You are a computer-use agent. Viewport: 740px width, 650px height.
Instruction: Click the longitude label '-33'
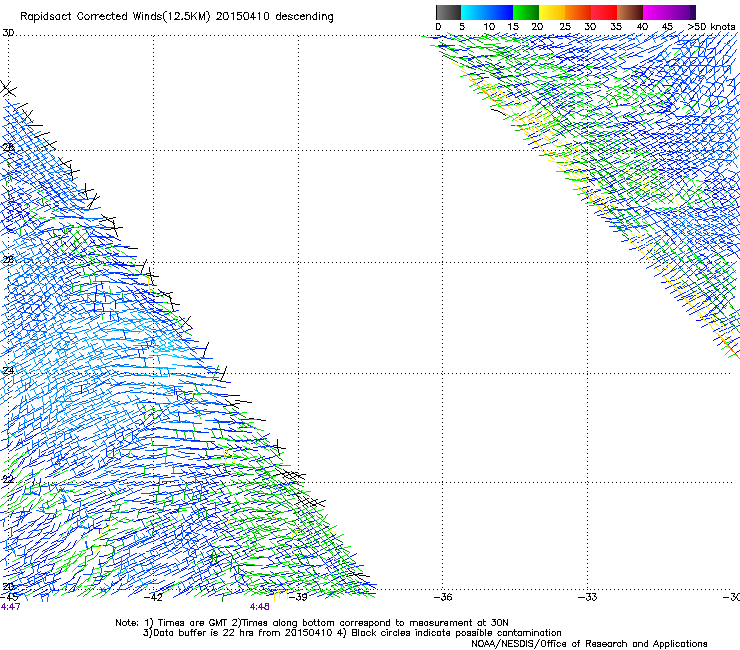click(588, 597)
